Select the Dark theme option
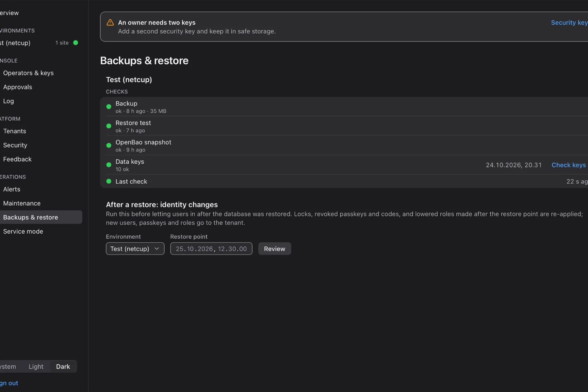The image size is (588, 392). 63,367
